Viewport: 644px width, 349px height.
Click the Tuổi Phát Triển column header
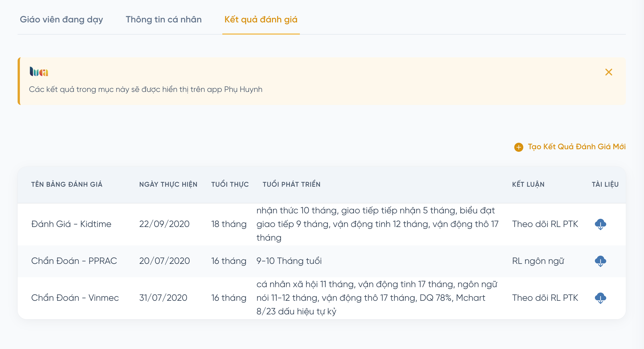coord(291,184)
